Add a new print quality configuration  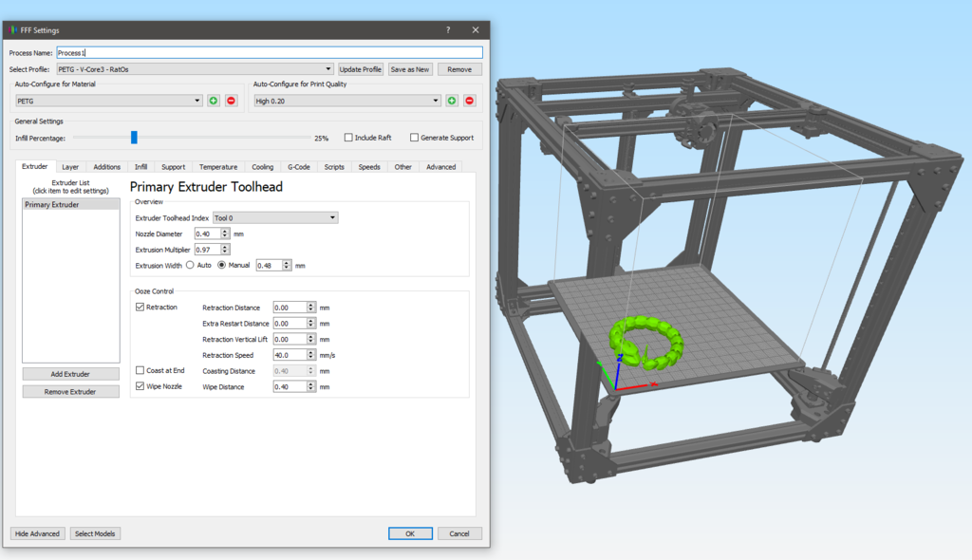point(452,101)
